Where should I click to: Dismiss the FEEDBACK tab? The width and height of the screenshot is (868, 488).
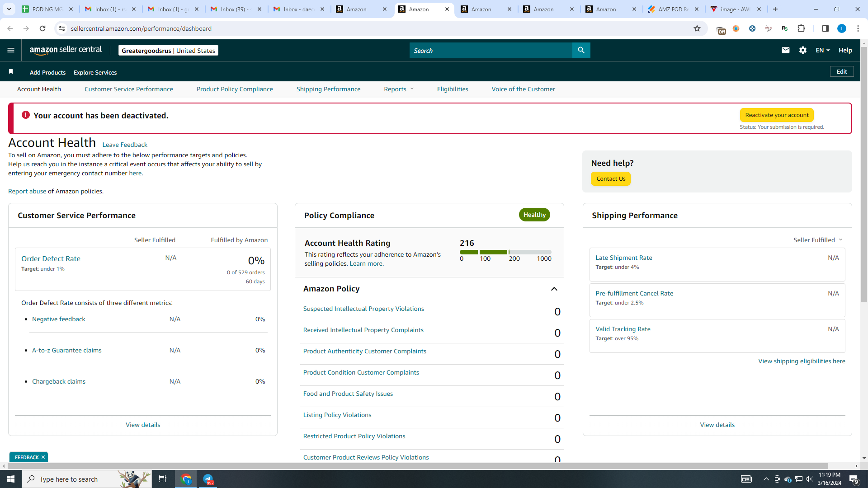click(43, 457)
